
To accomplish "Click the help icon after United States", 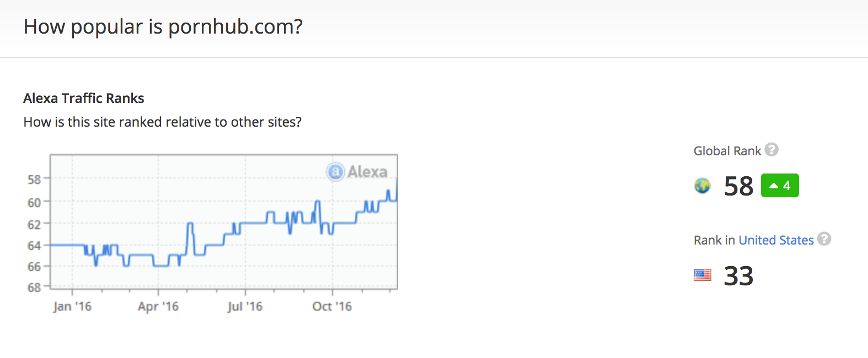I will point(824,239).
